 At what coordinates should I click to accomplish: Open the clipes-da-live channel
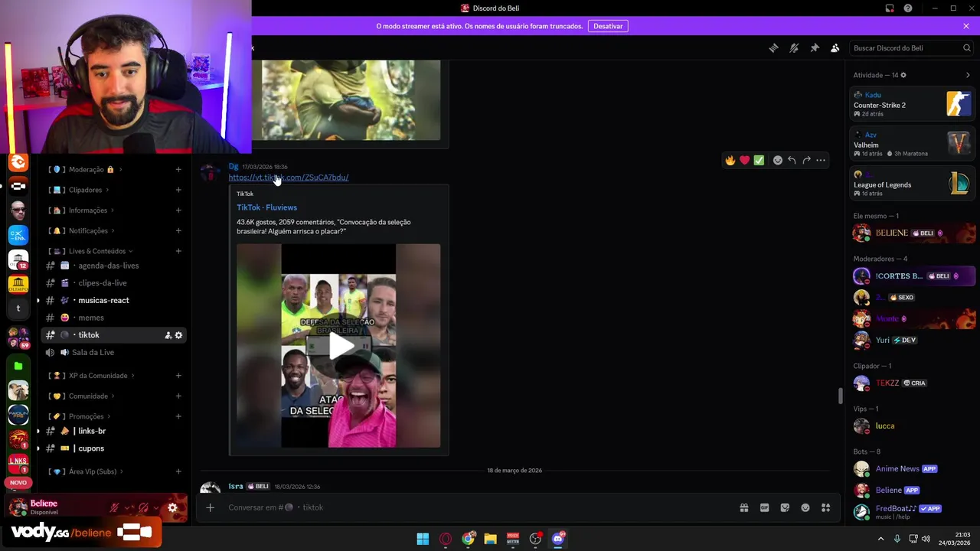click(113, 283)
